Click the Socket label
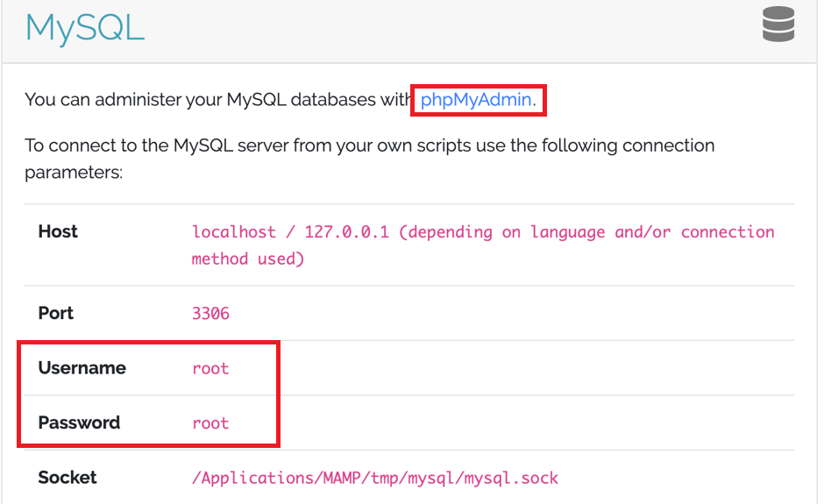 (x=67, y=477)
